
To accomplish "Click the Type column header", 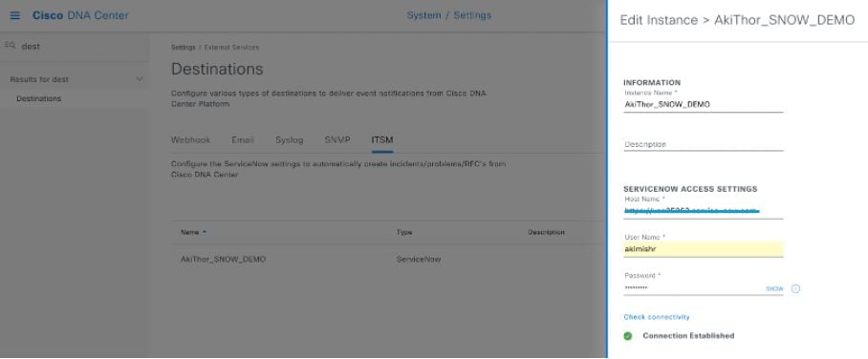I will coord(404,232).
